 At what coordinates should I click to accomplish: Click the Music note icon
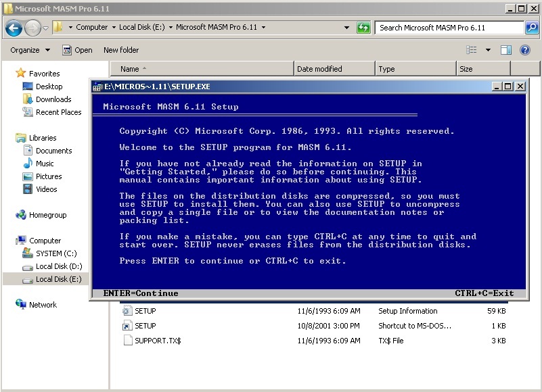click(x=28, y=163)
